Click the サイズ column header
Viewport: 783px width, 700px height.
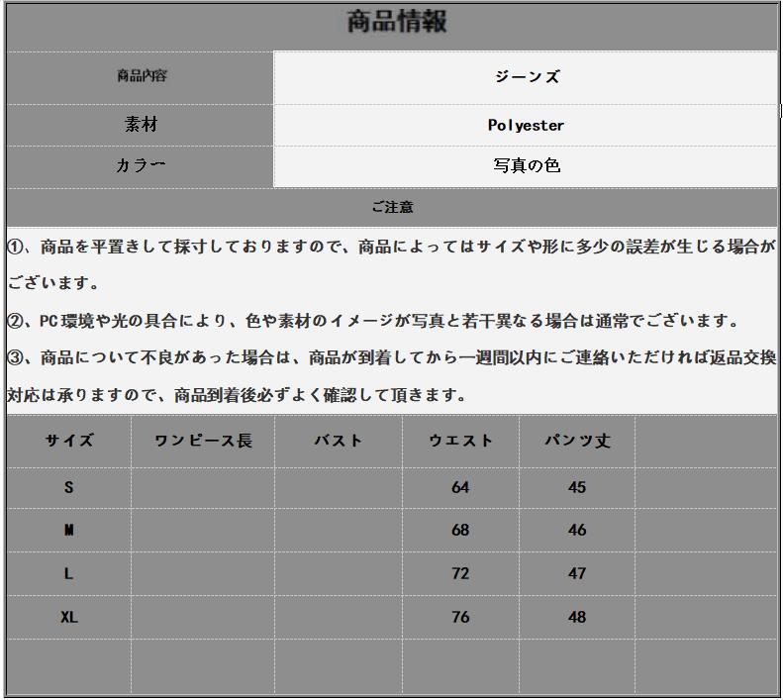(x=69, y=441)
